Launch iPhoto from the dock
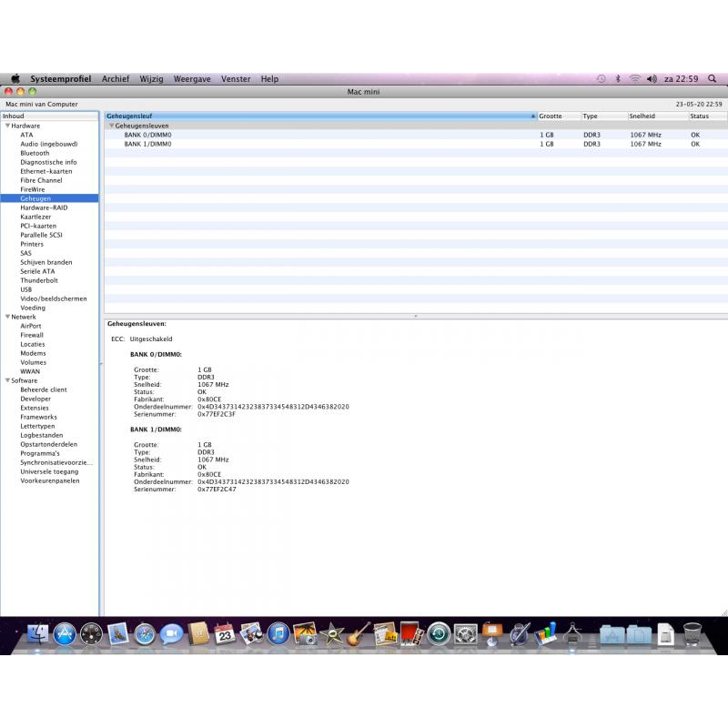The height and width of the screenshot is (728, 728). (x=305, y=633)
